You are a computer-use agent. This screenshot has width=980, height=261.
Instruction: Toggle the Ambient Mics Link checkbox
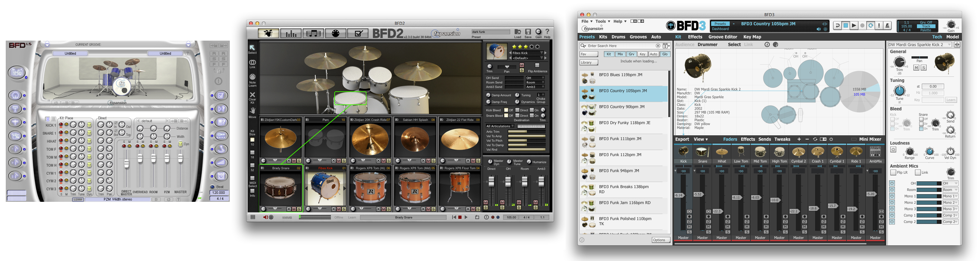pyautogui.click(x=918, y=173)
